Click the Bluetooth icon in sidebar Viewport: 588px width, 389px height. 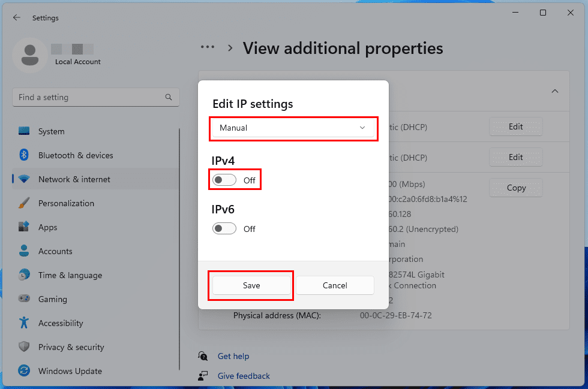click(24, 155)
